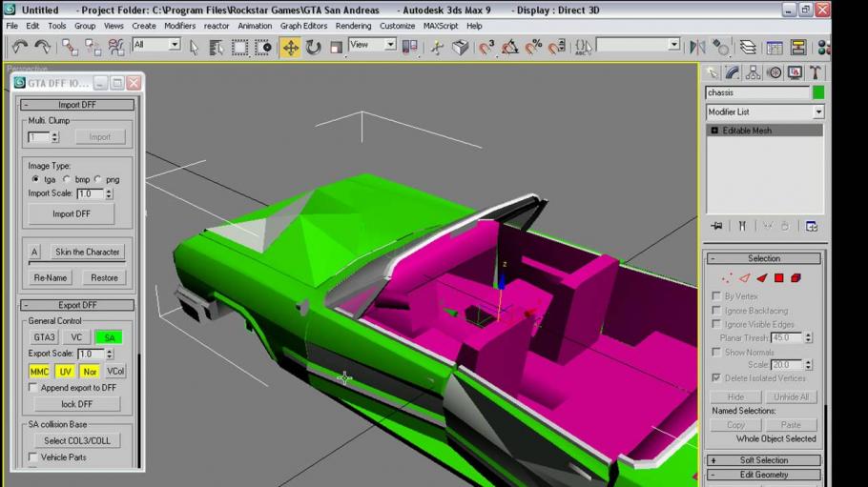The width and height of the screenshot is (868, 487).
Task: Open the Modifier List dropdown
Action: pyautogui.click(x=764, y=112)
